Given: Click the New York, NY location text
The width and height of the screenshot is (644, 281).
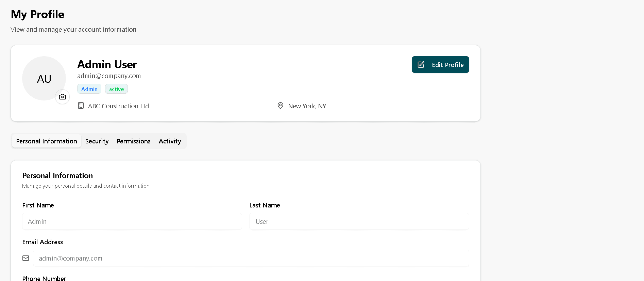Looking at the screenshot, I should (307, 106).
